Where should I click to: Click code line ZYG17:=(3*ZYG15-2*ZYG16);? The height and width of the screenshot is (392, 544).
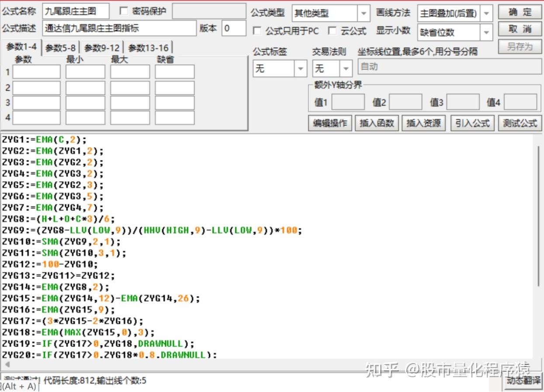click(x=73, y=322)
